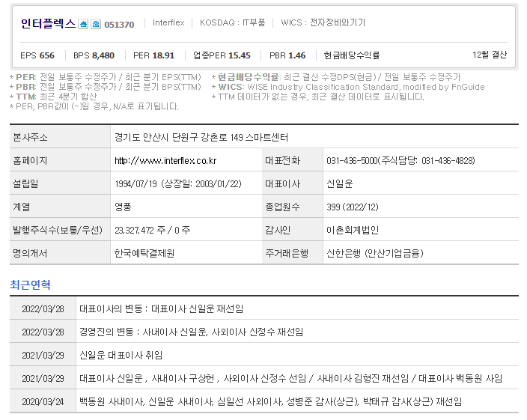Image resolution: width=527 pixels, height=420 pixels.
Task: Open the http://www.interflex.co.kr homepage link
Action: 165,161
